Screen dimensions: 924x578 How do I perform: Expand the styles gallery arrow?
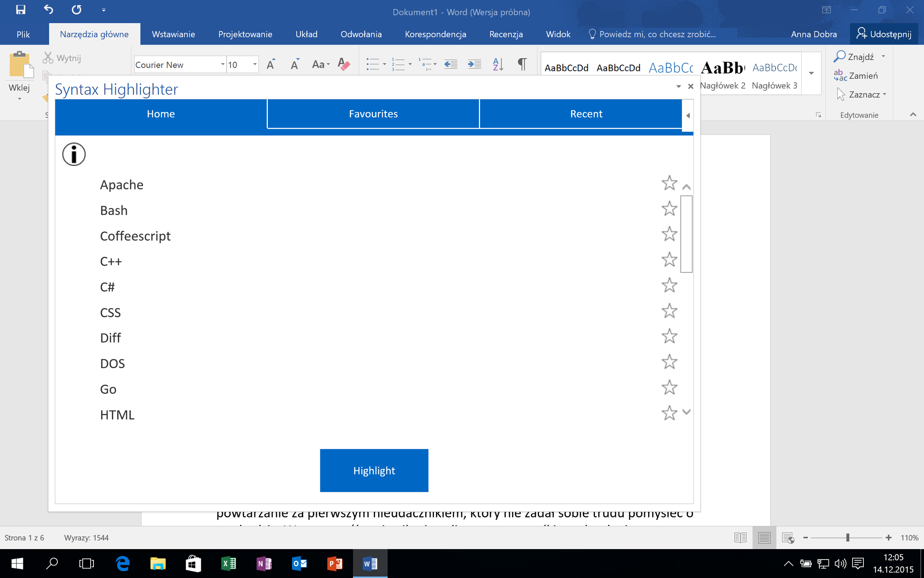(x=811, y=73)
